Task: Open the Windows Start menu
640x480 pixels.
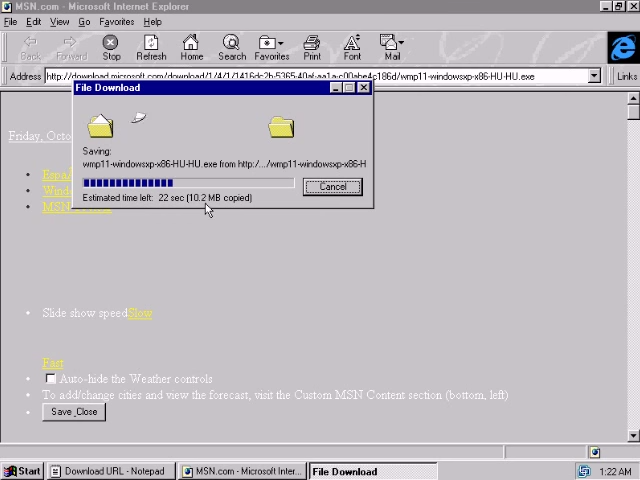Action: point(22,471)
